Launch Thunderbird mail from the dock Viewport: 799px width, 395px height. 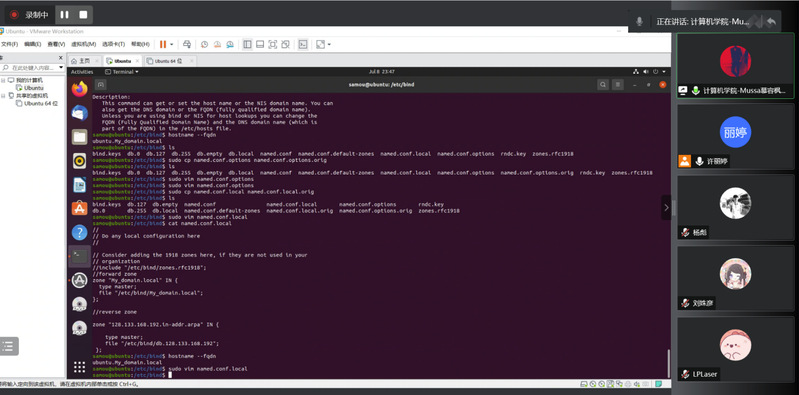(79, 113)
